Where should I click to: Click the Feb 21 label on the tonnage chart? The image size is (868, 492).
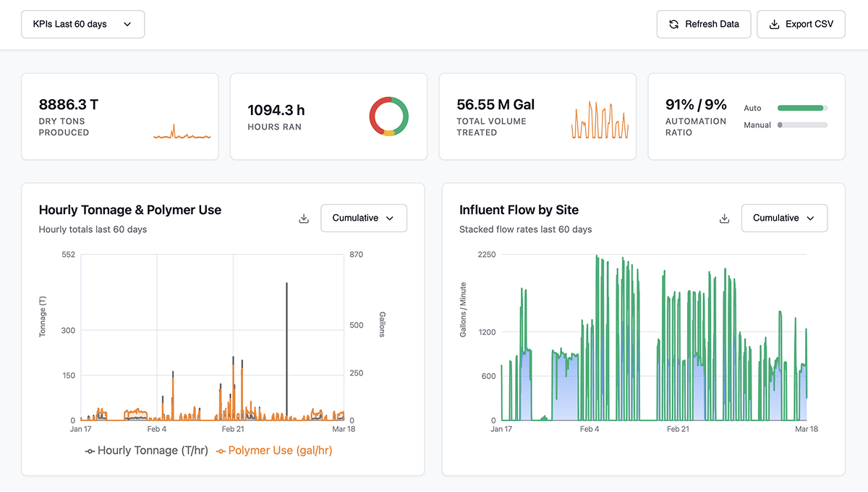pos(233,429)
